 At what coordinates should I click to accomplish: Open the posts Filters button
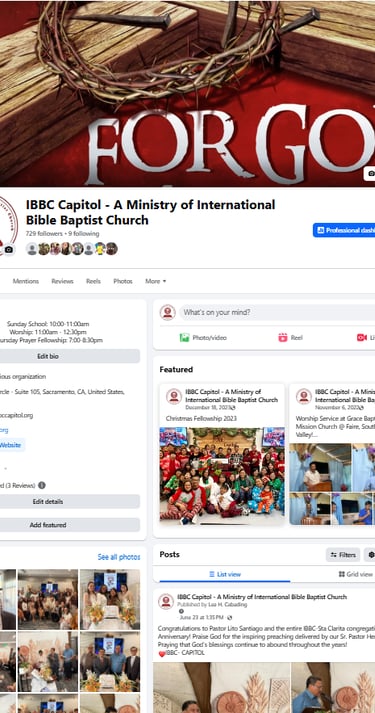[x=343, y=555]
